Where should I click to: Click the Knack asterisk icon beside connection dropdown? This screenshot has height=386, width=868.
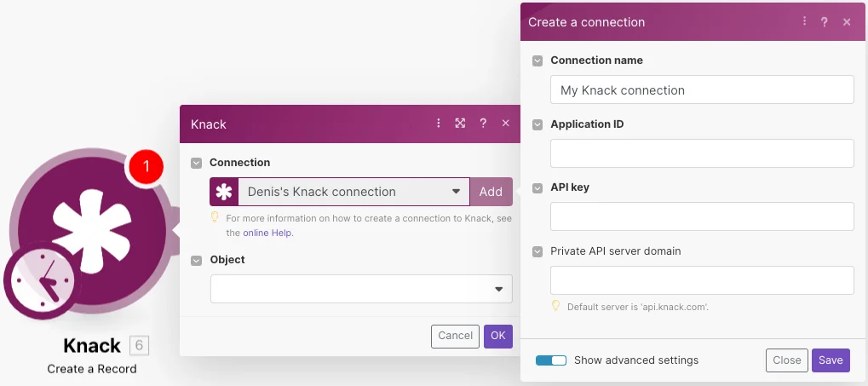pyautogui.click(x=224, y=192)
